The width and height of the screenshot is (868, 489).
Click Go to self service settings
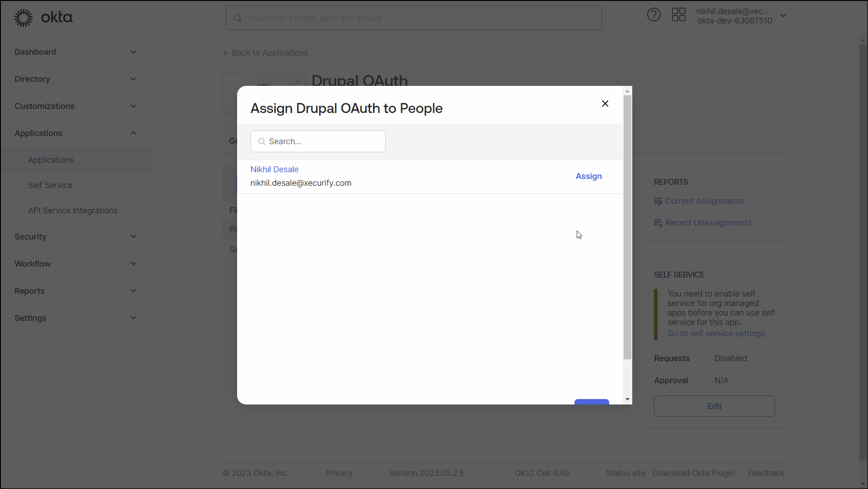point(716,334)
